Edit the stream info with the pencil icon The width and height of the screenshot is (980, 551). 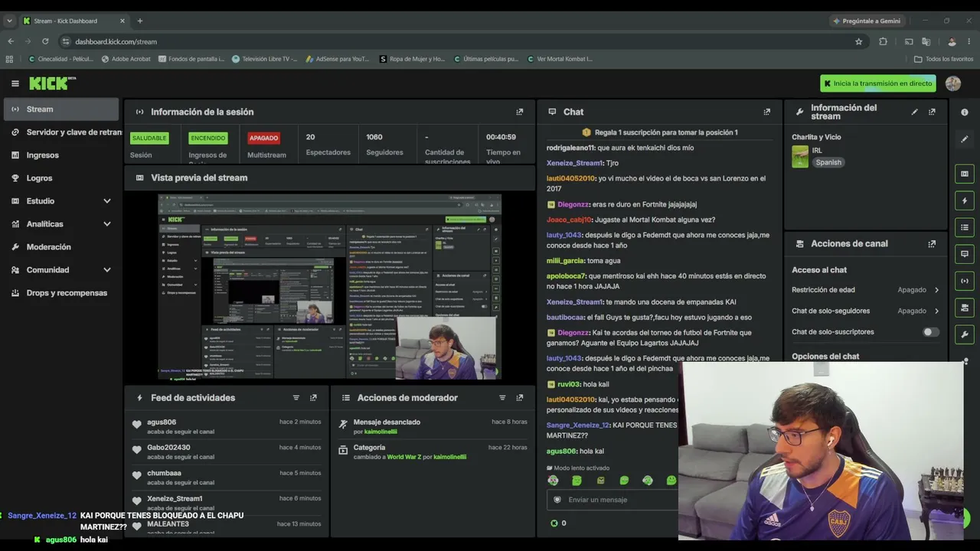pyautogui.click(x=914, y=112)
